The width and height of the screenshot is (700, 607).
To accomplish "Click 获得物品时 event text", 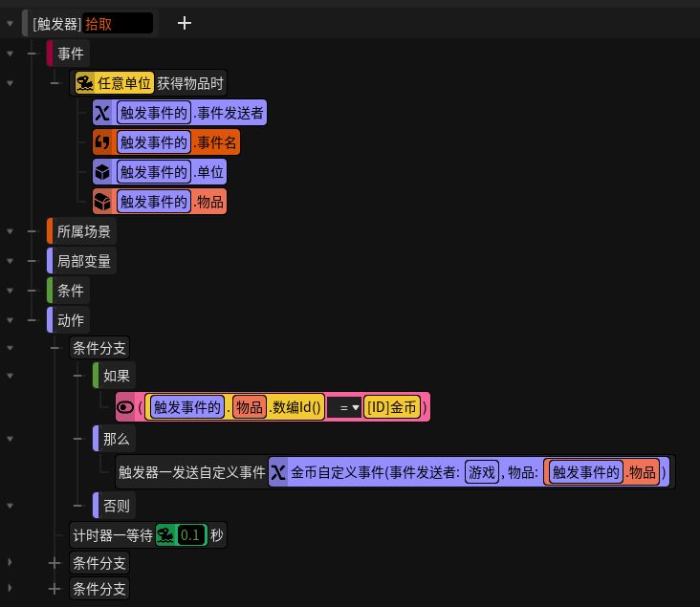I will pos(189,83).
